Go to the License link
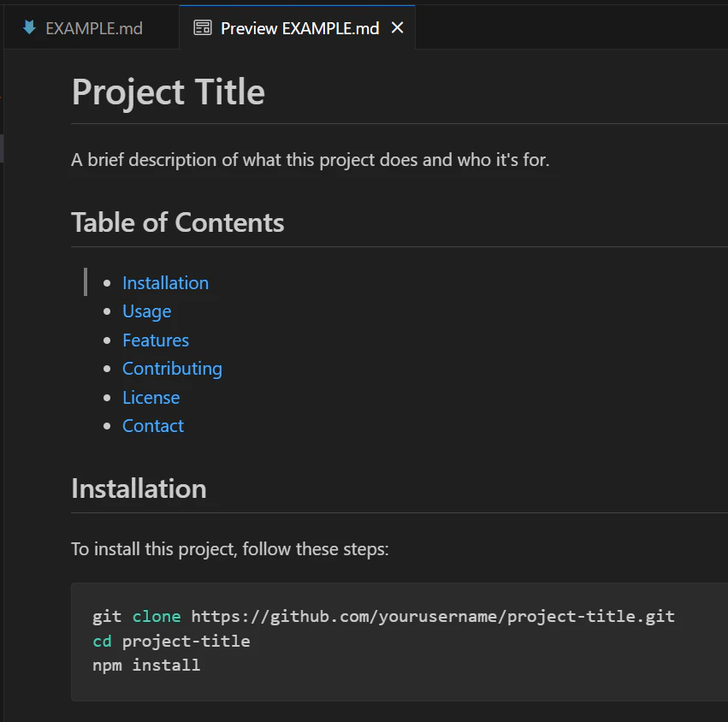728x722 pixels. tap(151, 398)
